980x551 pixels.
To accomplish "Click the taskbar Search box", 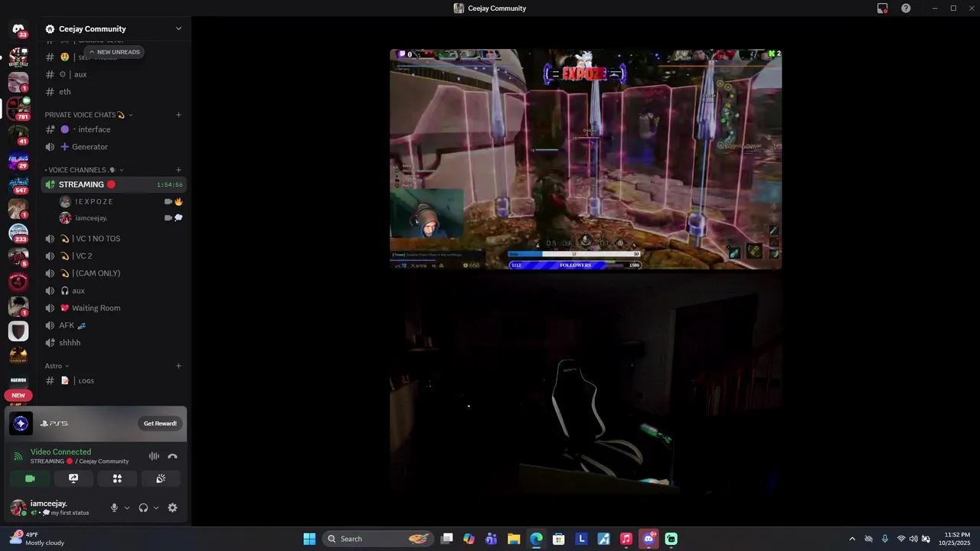I will point(377,539).
